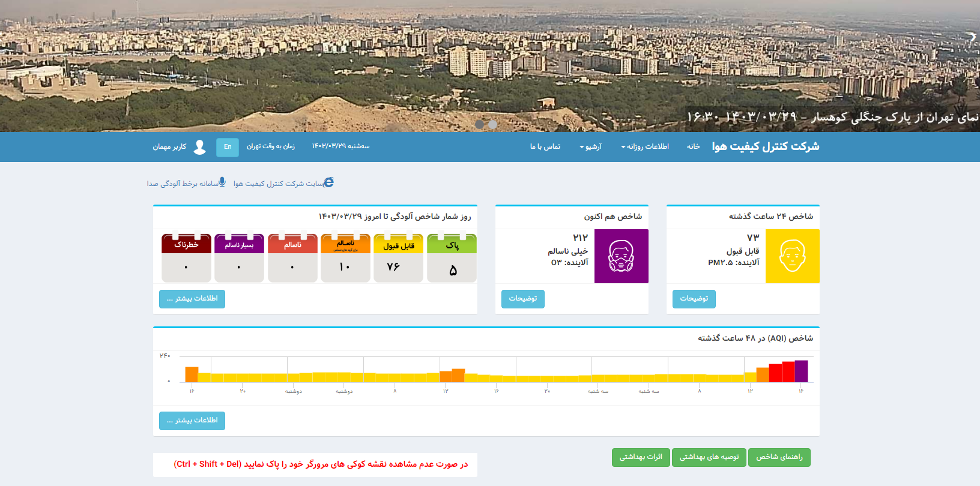
Task: Go to خانه in the navigation bar
Action: [694, 147]
